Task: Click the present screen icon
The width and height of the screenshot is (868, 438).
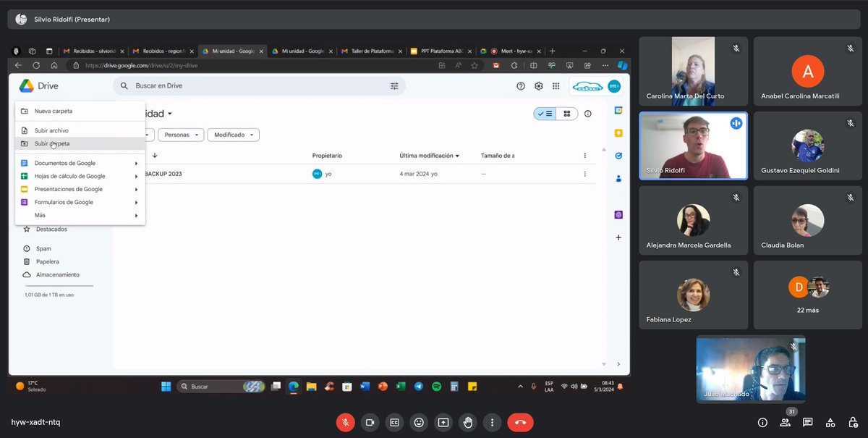Action: click(443, 422)
